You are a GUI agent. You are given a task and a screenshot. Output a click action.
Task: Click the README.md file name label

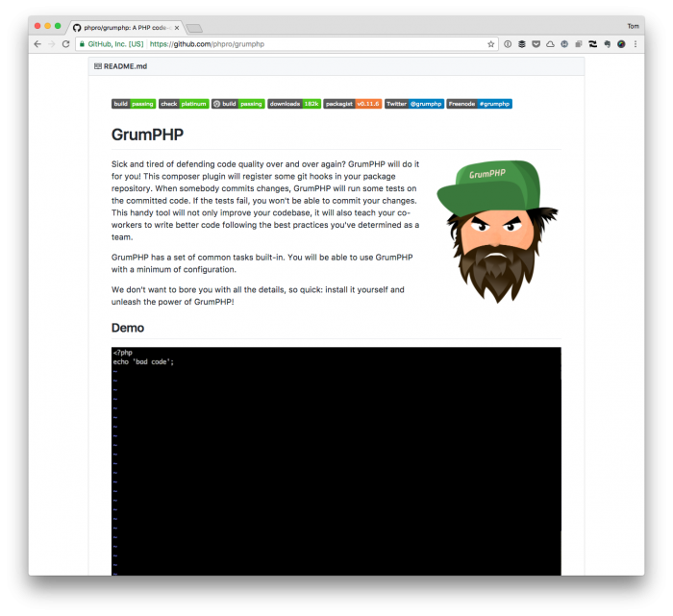pos(125,66)
